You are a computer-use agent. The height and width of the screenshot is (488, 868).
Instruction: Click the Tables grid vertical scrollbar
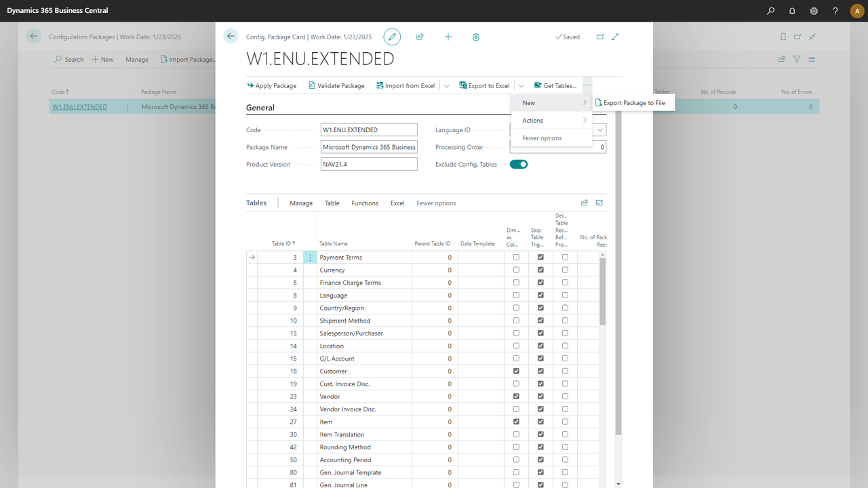603,291
